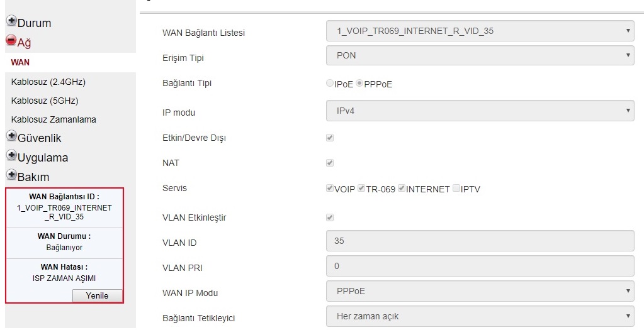Click the Yenile refresh button

pyautogui.click(x=97, y=295)
